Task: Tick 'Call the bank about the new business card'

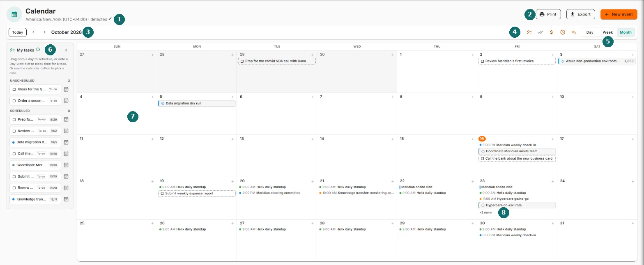Action: tap(482, 158)
